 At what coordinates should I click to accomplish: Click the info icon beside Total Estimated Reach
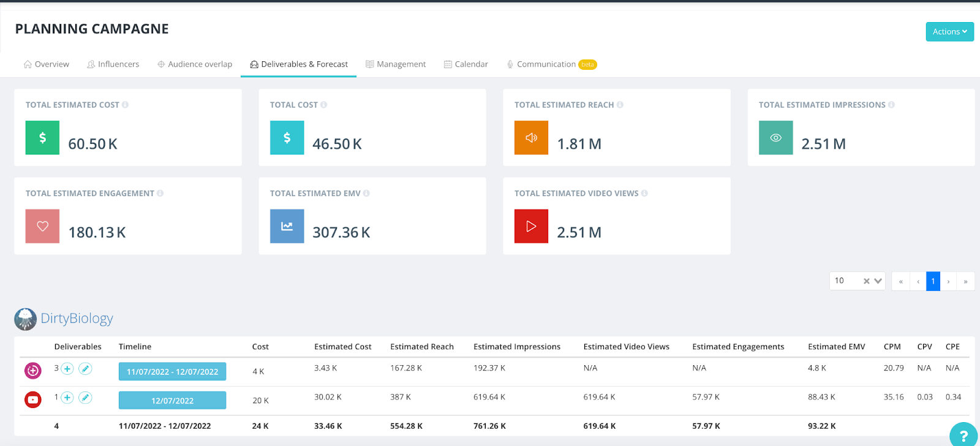[x=620, y=105]
